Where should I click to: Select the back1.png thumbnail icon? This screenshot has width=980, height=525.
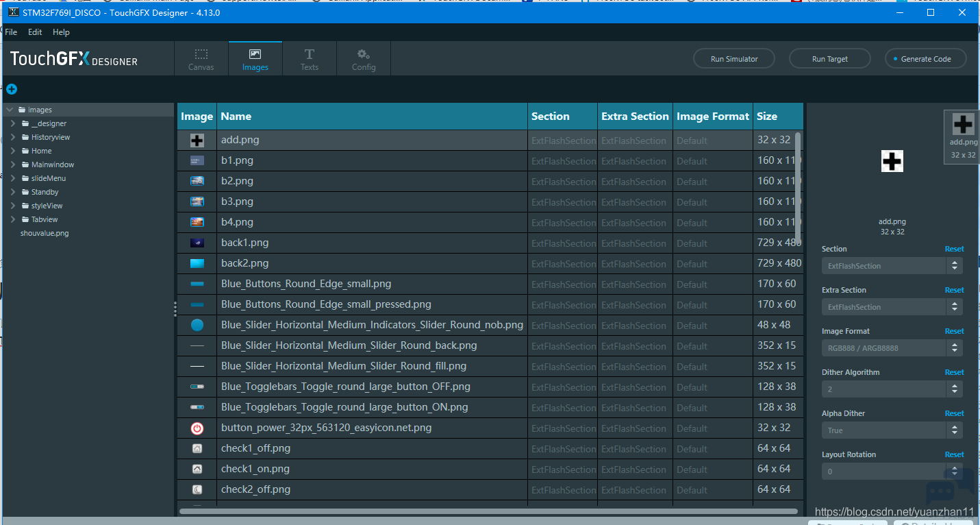pos(197,243)
